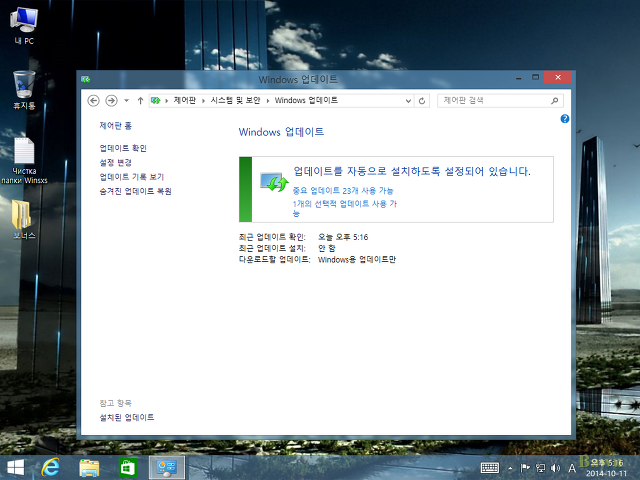Screen dimensions: 640x480
Task: Open 업데이트 기록 보기 link
Action: 131,177
